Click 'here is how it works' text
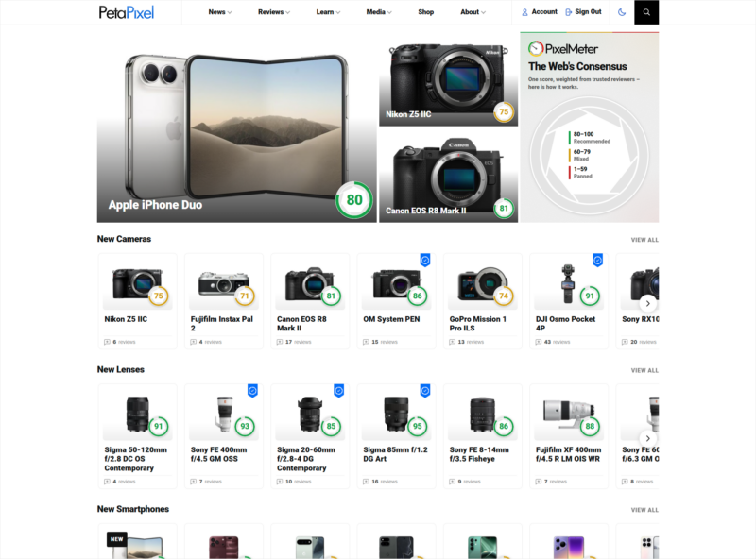 coord(553,87)
